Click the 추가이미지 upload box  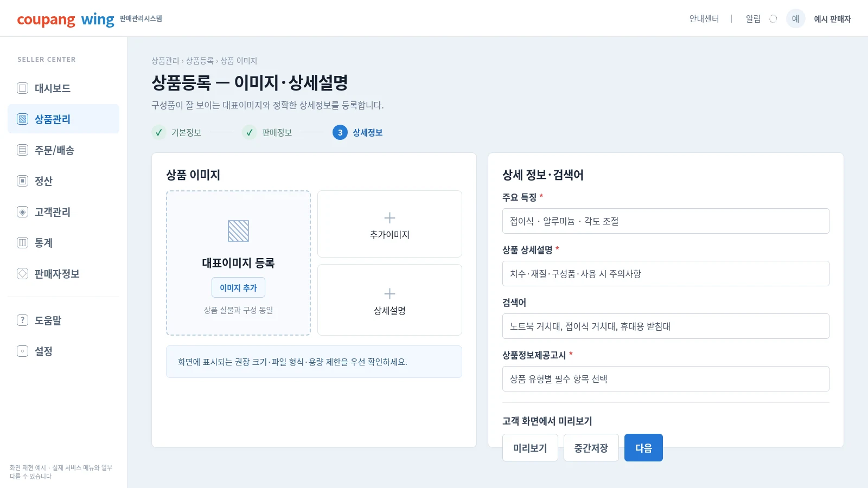pos(390,224)
